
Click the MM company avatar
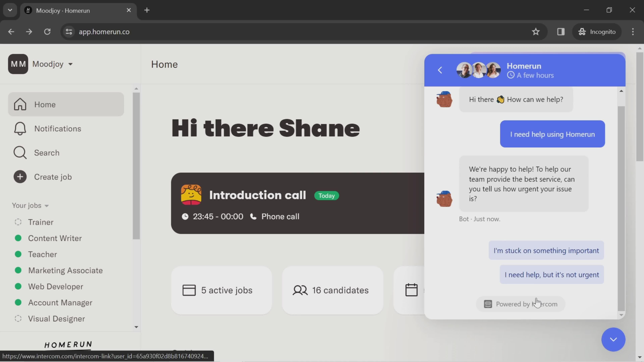click(x=18, y=64)
